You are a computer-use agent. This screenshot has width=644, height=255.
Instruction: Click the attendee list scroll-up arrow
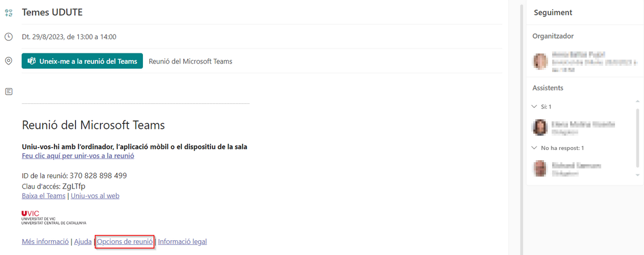coord(637,101)
